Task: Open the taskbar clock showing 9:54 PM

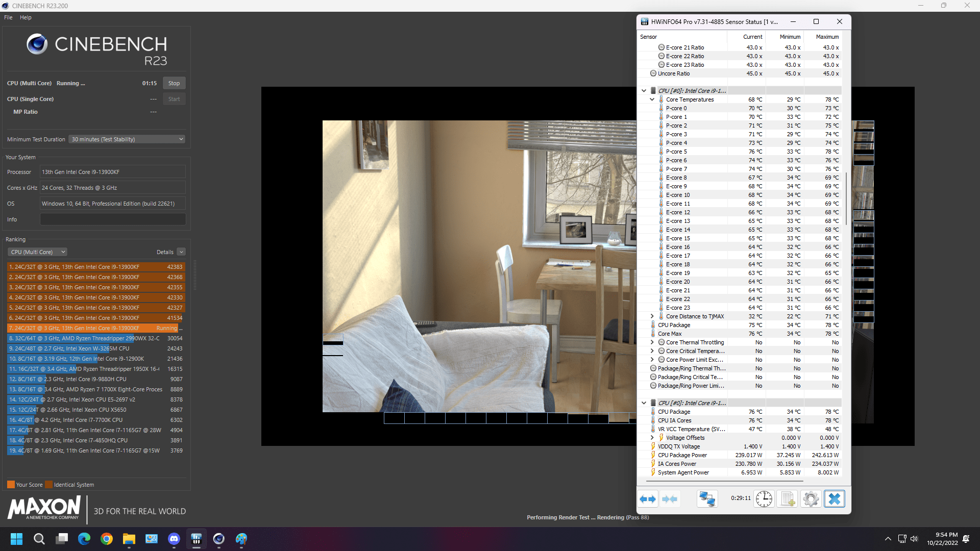Action: [x=942, y=539]
